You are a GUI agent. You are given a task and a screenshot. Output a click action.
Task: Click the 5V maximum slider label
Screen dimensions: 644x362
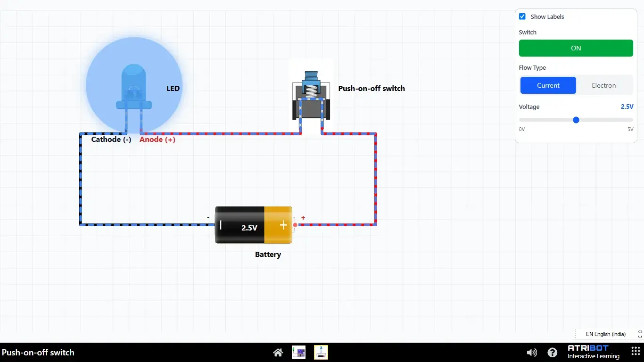pos(630,129)
